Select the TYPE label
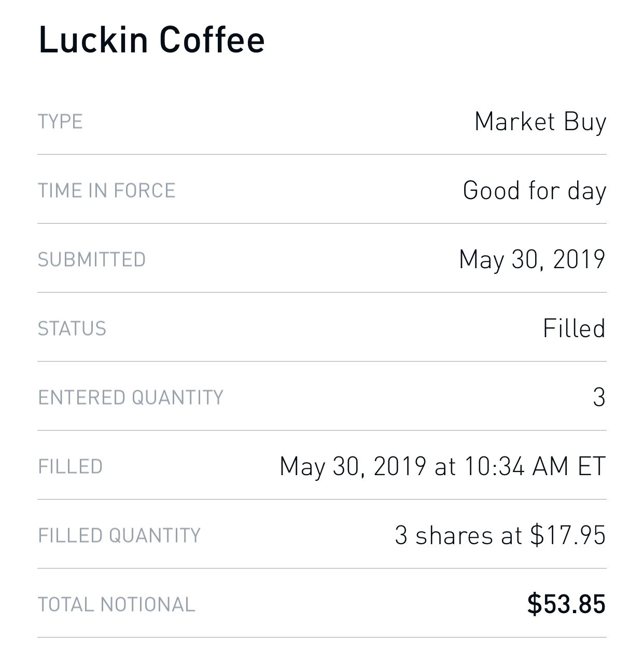 click(x=60, y=122)
